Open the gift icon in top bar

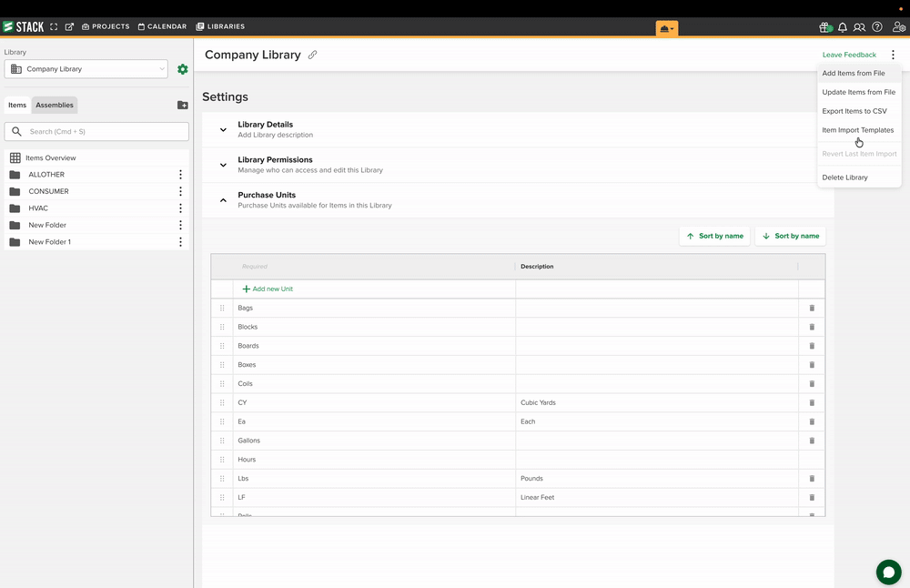825,27
